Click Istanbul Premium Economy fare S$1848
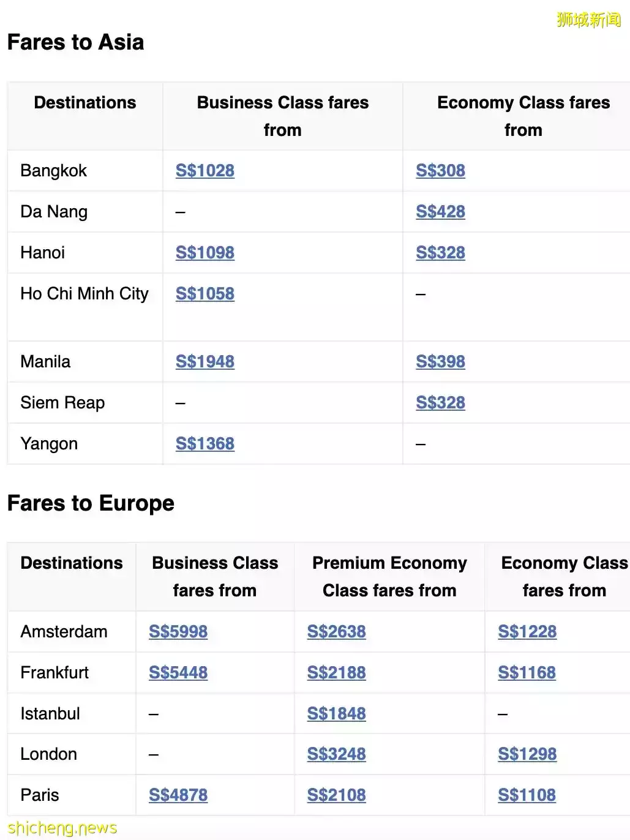This screenshot has width=630, height=840. point(336,714)
